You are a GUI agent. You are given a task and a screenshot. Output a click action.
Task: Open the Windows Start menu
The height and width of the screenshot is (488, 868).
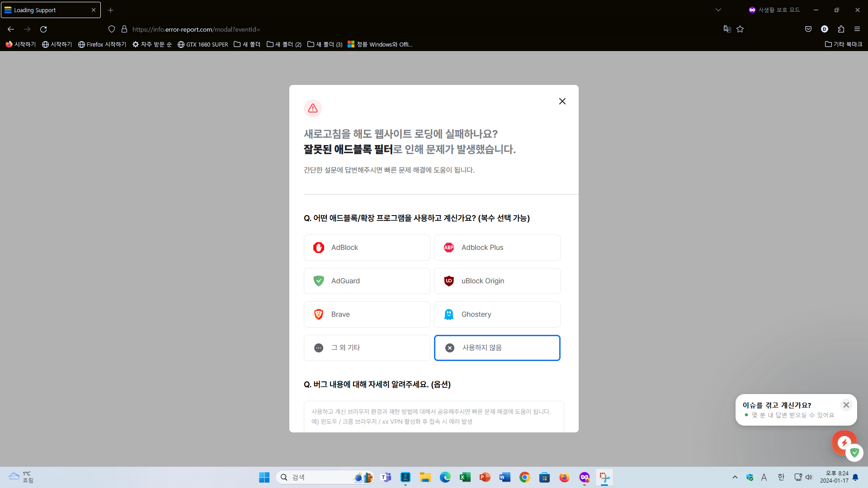(264, 477)
